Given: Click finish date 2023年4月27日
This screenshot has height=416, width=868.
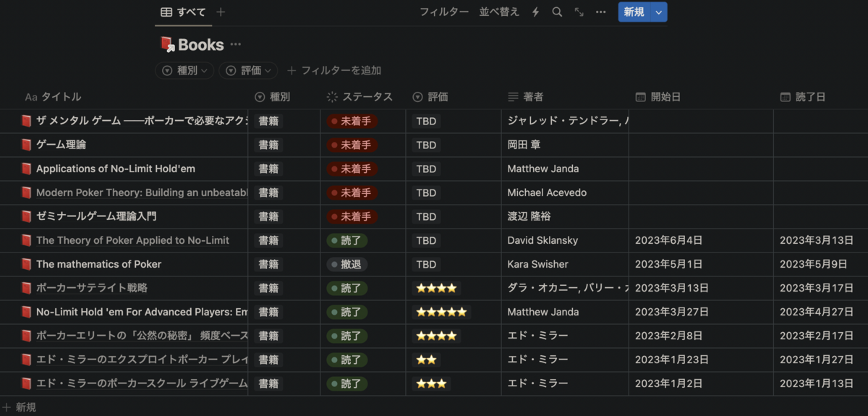Looking at the screenshot, I should coord(817,312).
